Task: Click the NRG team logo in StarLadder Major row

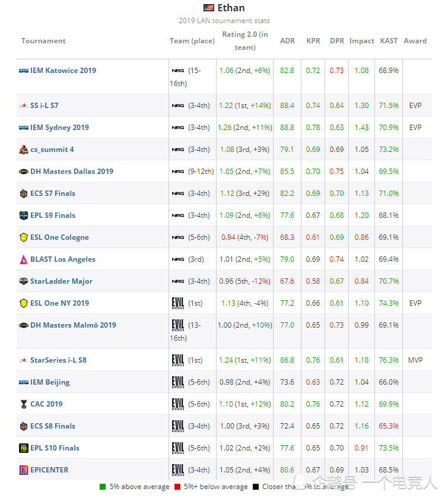Action: point(178,281)
